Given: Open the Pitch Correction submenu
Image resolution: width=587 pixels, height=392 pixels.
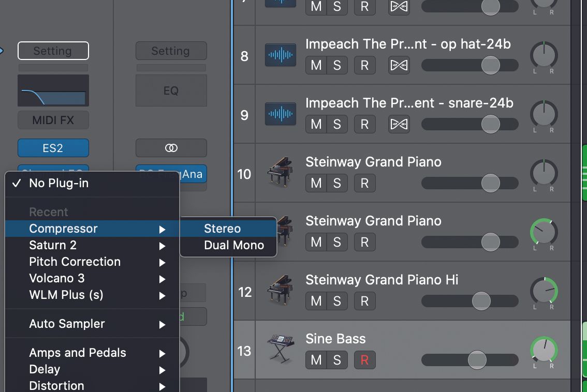Looking at the screenshot, I should pos(75,262).
